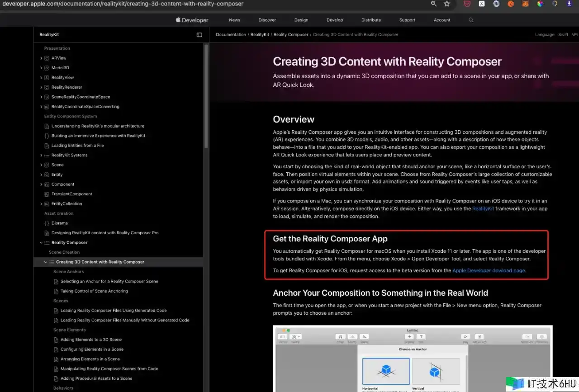Open the Discover menu item

click(267, 20)
